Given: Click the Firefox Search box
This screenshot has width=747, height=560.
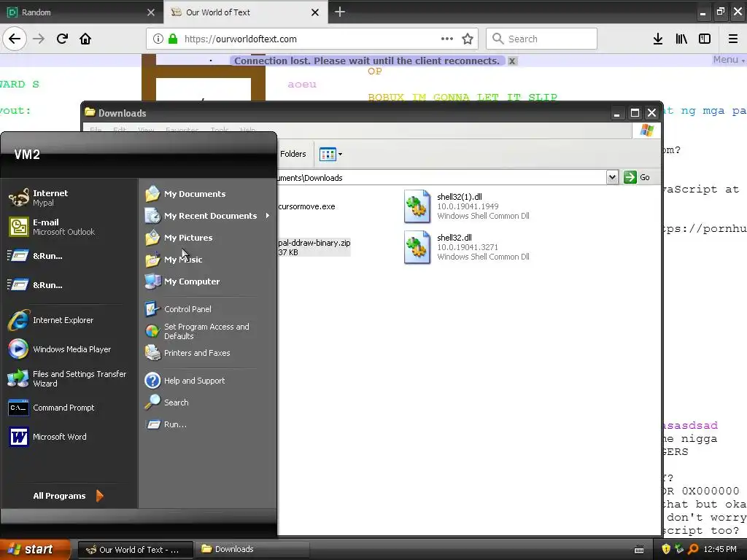Looking at the screenshot, I should coord(542,39).
